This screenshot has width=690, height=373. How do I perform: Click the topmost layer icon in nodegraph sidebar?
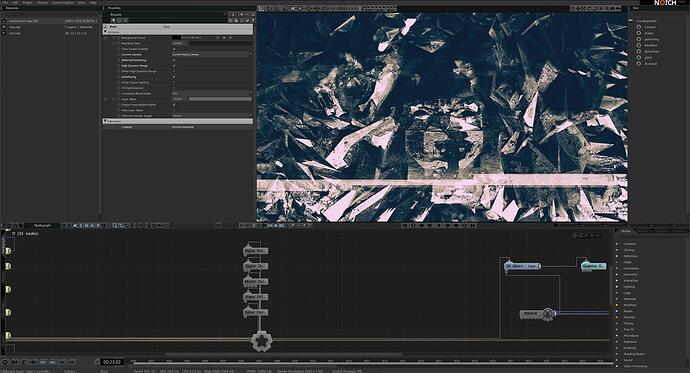pos(8,251)
